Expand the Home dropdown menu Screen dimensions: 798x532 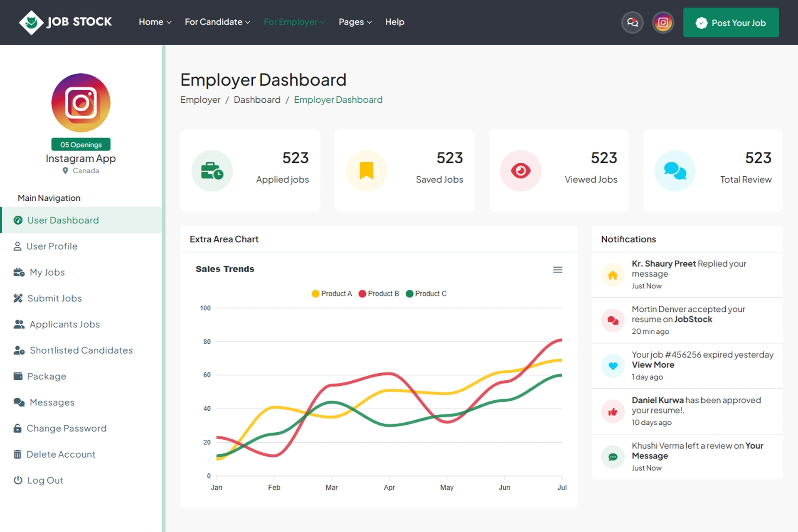(x=155, y=22)
